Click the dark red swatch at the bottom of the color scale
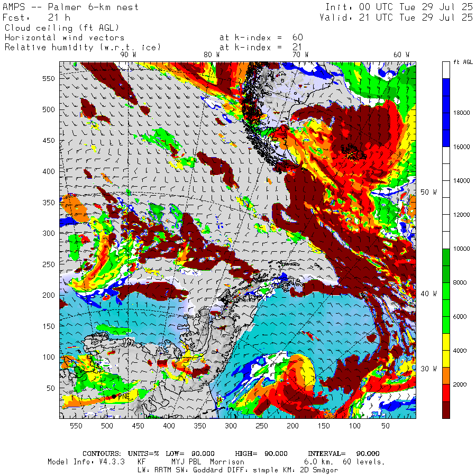 tap(446, 410)
